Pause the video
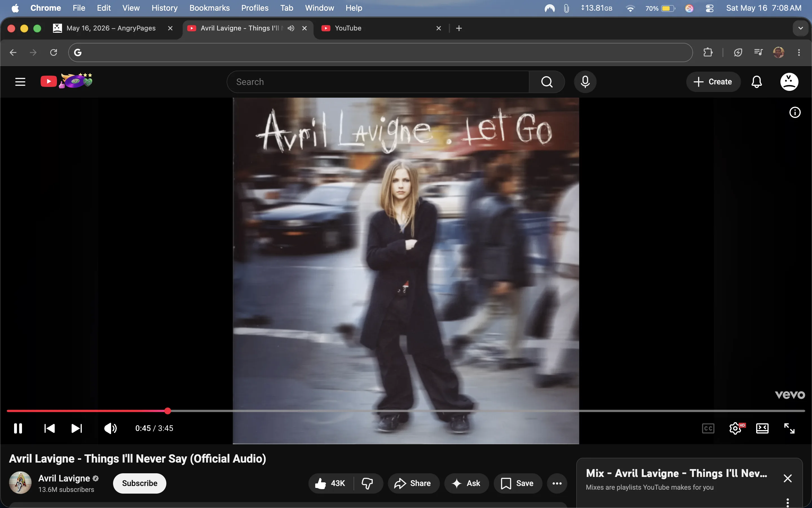Screen dimensions: 812x508 coord(18,428)
